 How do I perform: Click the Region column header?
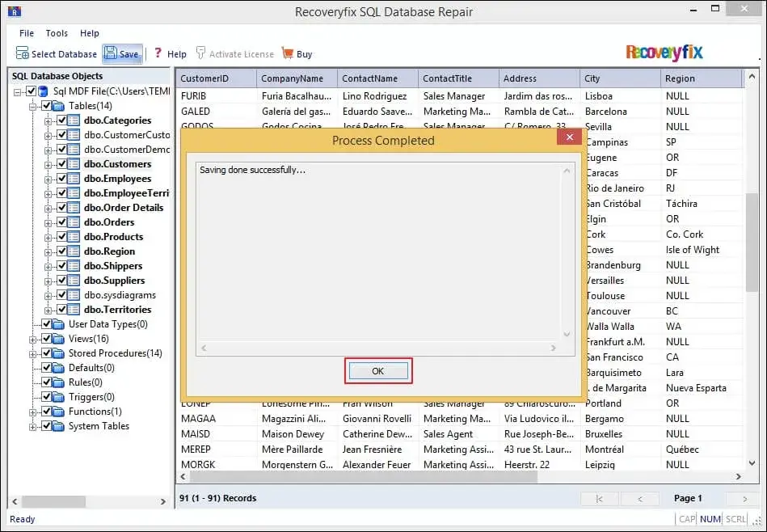701,78
